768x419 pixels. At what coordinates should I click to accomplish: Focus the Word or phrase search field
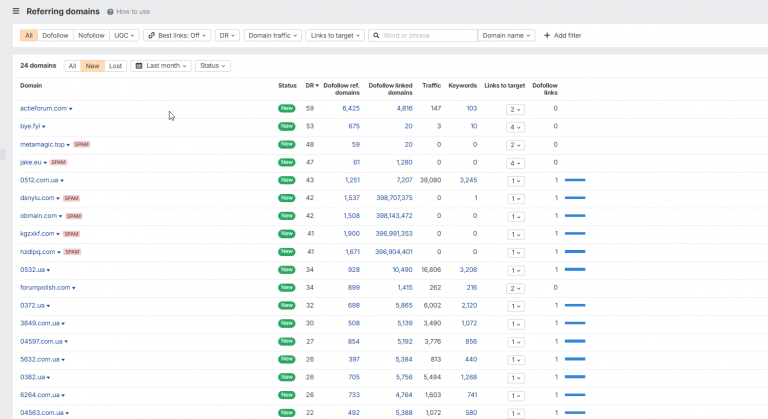(x=428, y=35)
